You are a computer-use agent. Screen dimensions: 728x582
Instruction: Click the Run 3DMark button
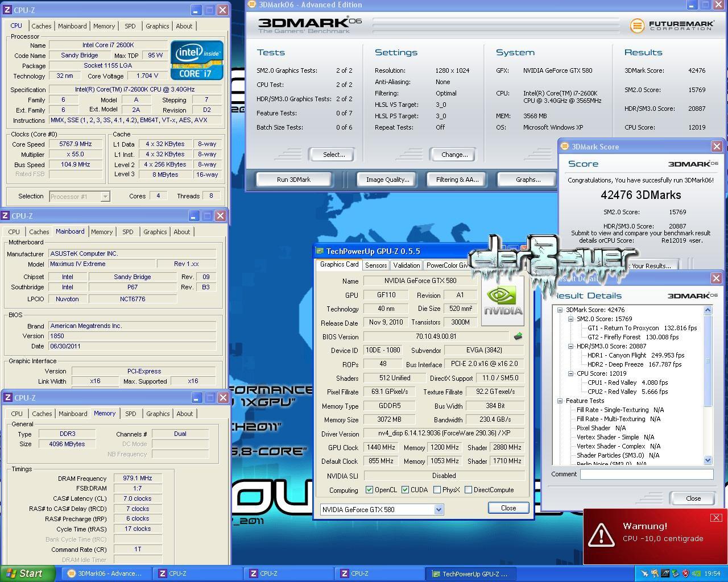(293, 180)
